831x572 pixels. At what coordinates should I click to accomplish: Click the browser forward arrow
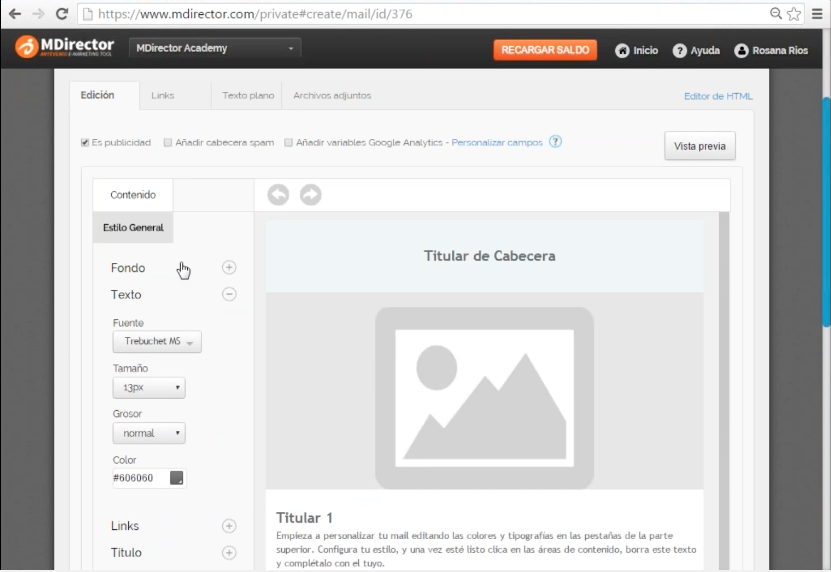coord(39,14)
